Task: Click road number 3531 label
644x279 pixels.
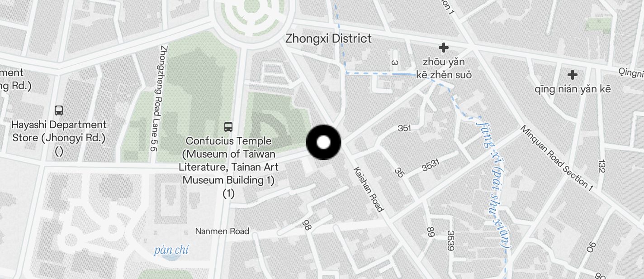Action: click(x=431, y=166)
